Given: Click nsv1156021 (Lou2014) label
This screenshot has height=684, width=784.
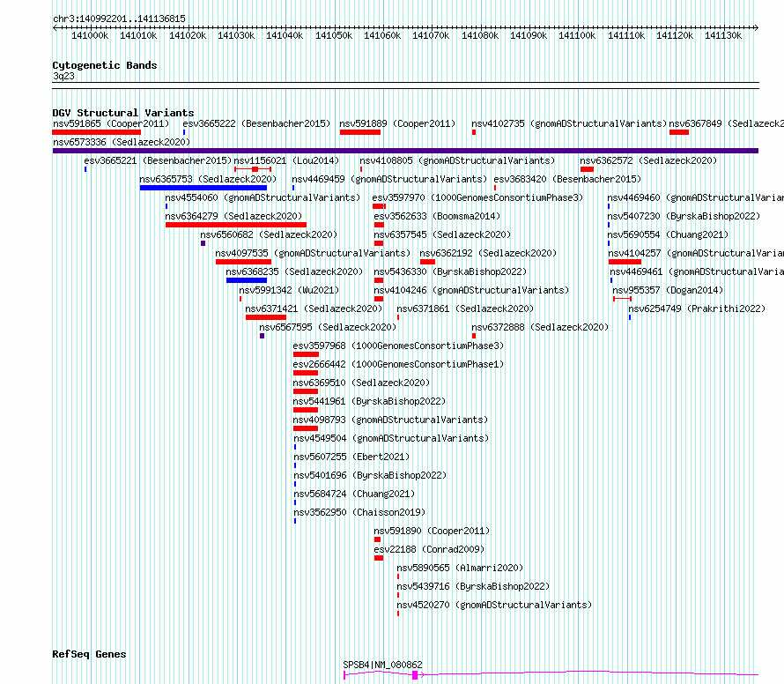Looking at the screenshot, I should pyautogui.click(x=286, y=160).
